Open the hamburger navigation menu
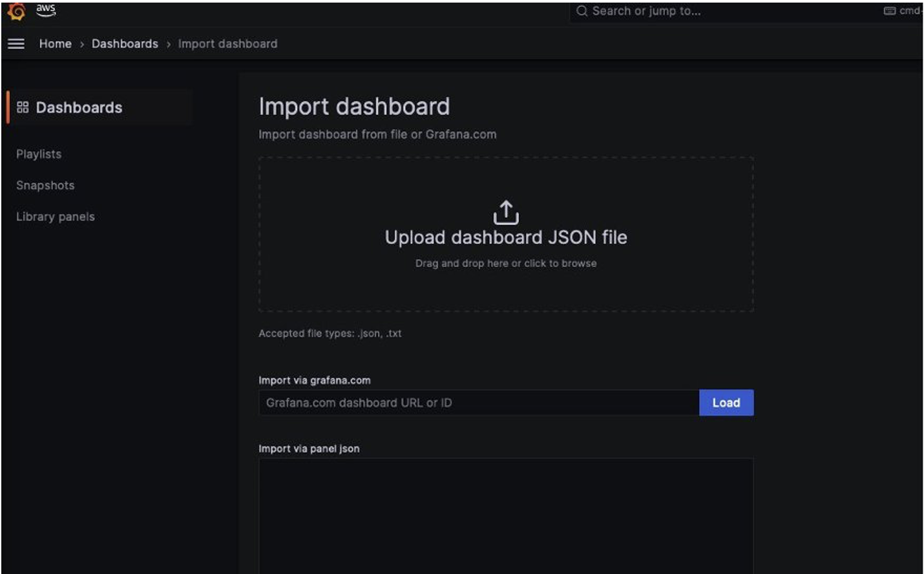 [15, 43]
